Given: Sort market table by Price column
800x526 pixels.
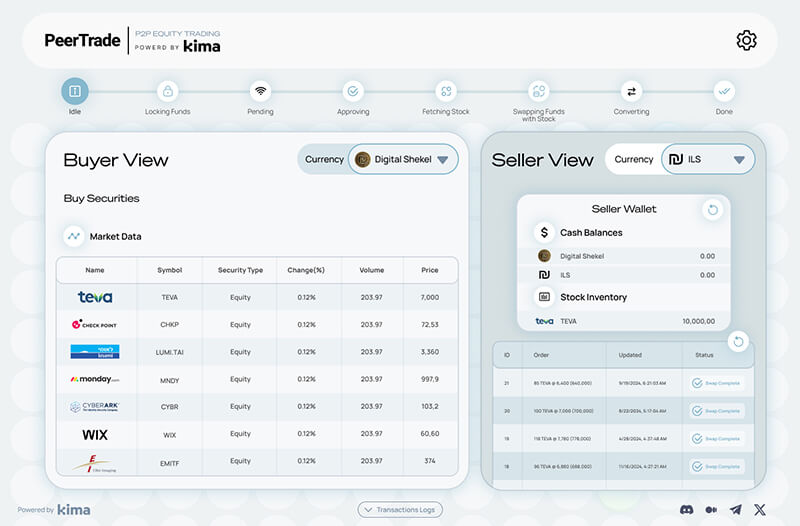Looking at the screenshot, I should tap(430, 270).
